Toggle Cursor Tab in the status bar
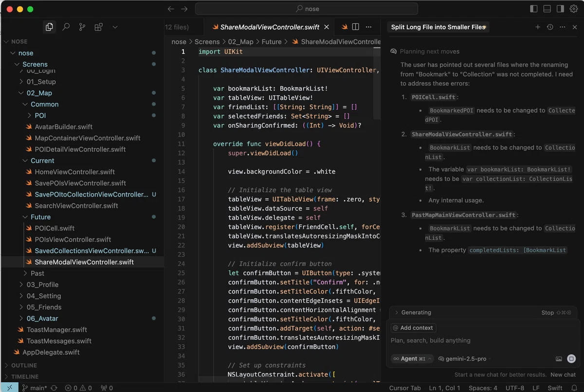Screen dimensions: 584x392 (x=405, y=388)
